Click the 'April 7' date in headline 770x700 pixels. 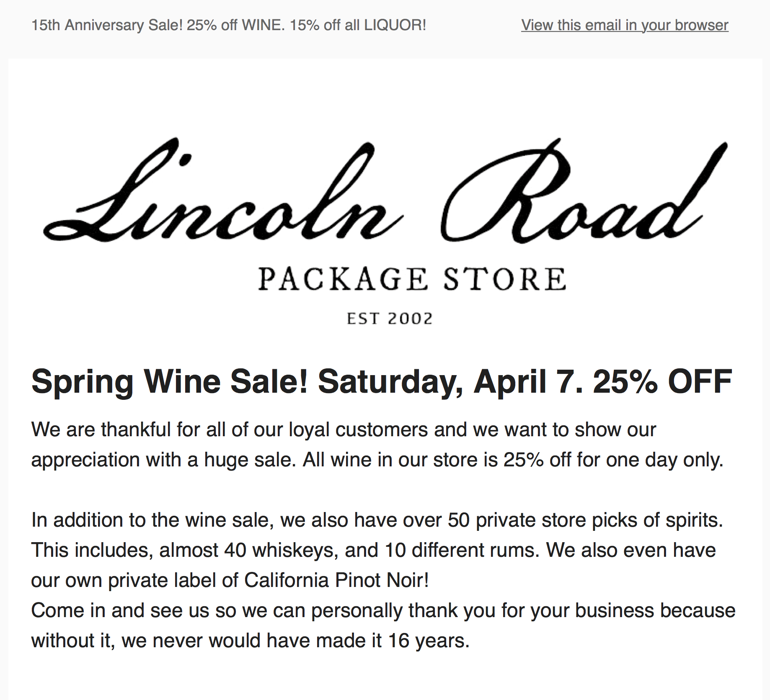click(x=528, y=382)
